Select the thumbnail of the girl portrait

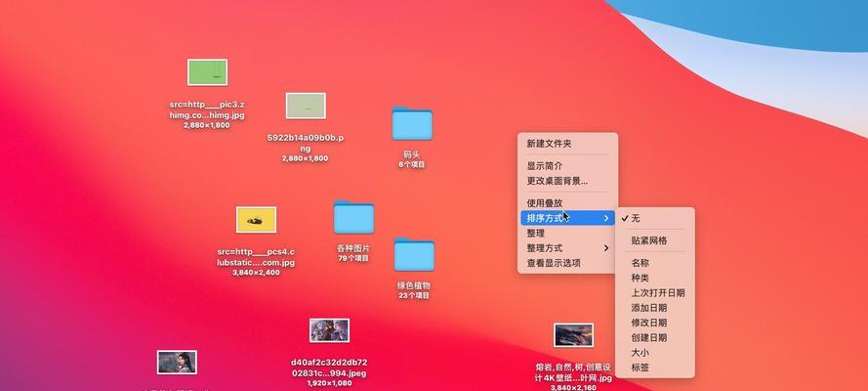(x=177, y=363)
